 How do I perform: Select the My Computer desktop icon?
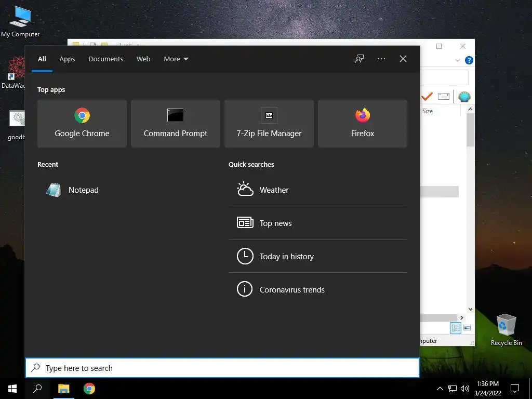[20, 21]
